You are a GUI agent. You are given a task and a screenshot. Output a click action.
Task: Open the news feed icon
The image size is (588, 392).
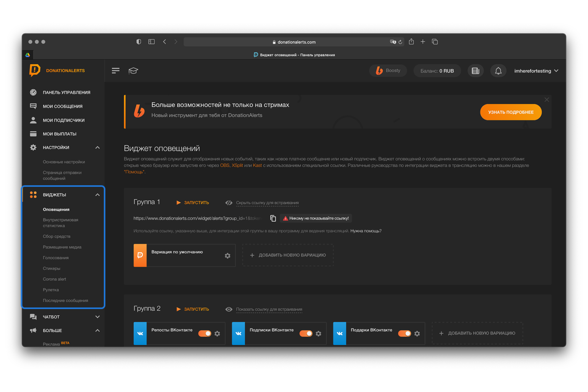pyautogui.click(x=475, y=71)
